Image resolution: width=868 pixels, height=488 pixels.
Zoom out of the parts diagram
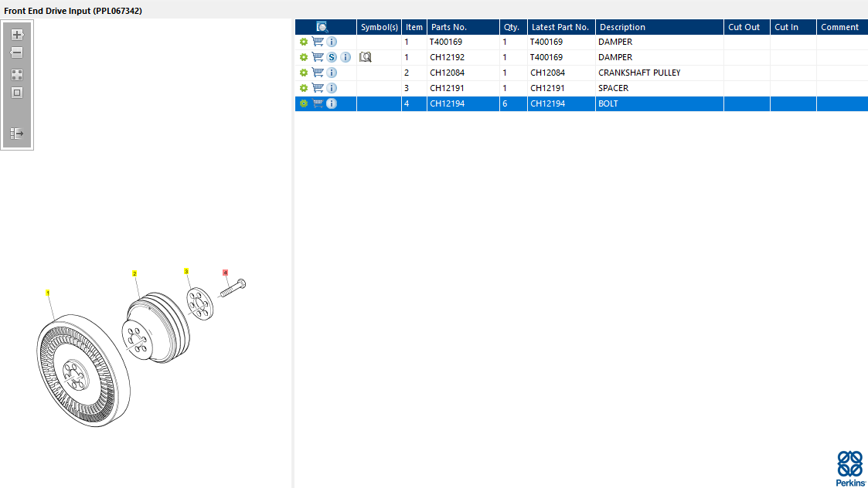click(17, 53)
